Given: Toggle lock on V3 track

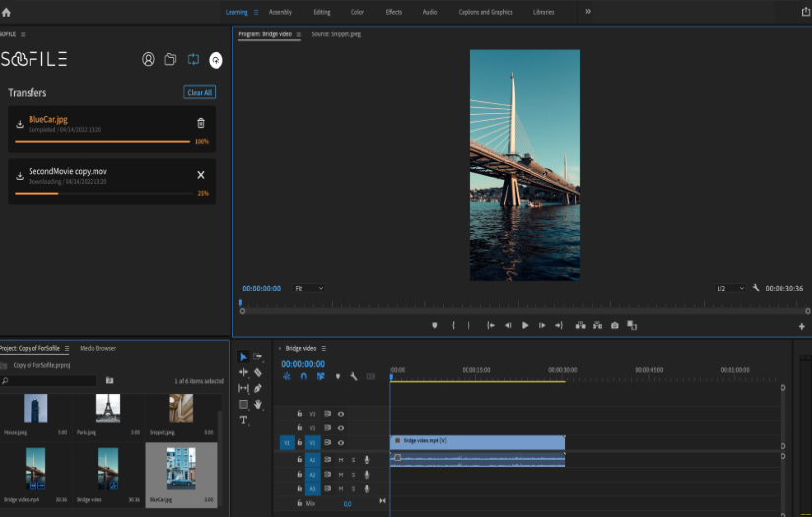Looking at the screenshot, I should (x=299, y=413).
